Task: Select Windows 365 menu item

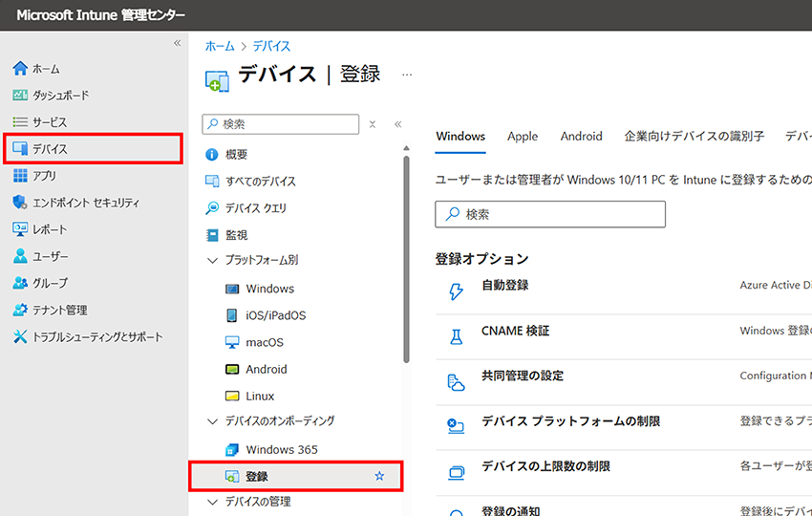Action: pyautogui.click(x=282, y=450)
